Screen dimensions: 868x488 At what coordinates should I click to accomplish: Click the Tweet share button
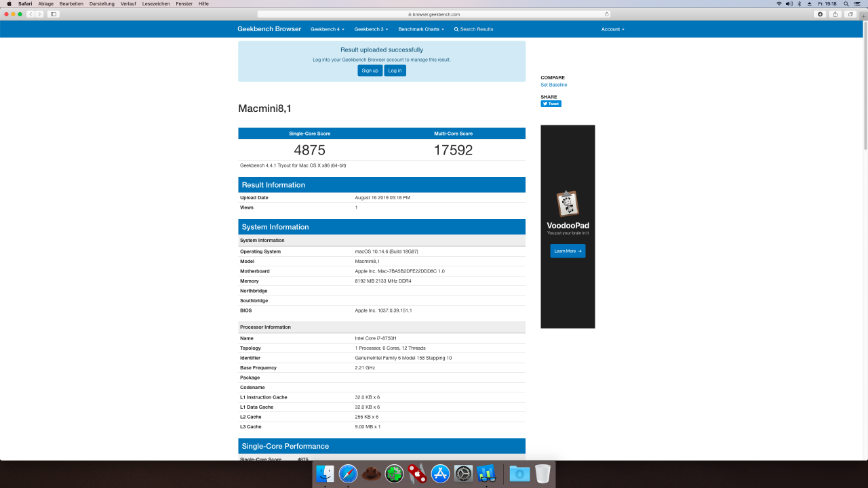tap(551, 104)
